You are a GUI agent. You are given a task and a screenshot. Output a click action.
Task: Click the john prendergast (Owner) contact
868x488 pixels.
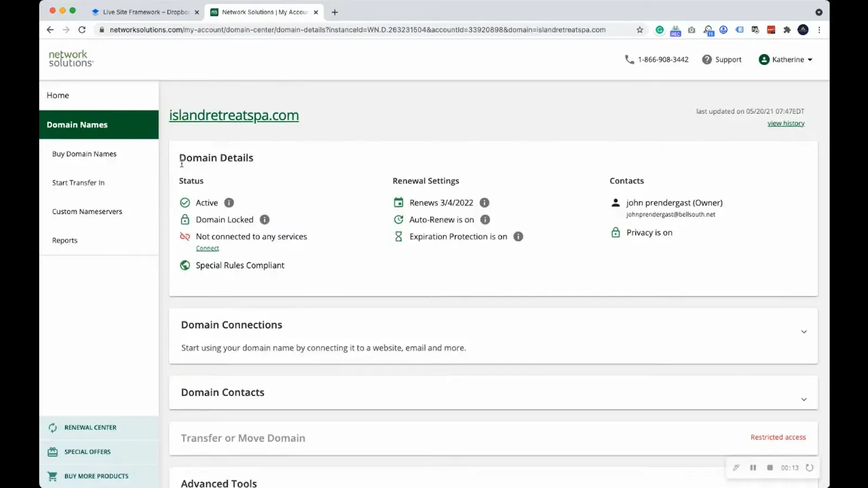point(674,202)
